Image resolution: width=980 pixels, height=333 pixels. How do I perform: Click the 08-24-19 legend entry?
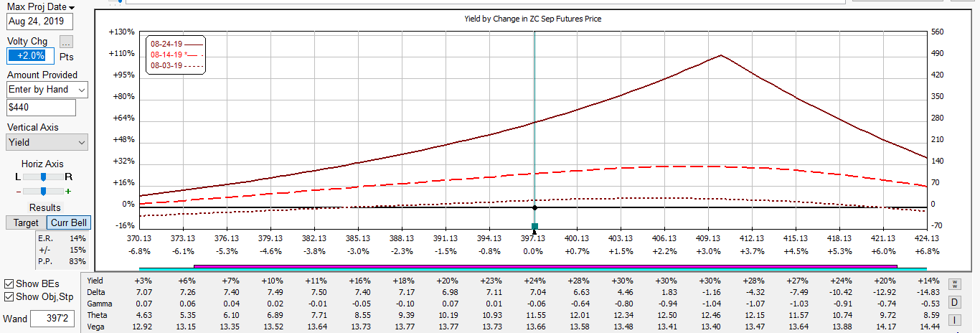pyautogui.click(x=176, y=43)
